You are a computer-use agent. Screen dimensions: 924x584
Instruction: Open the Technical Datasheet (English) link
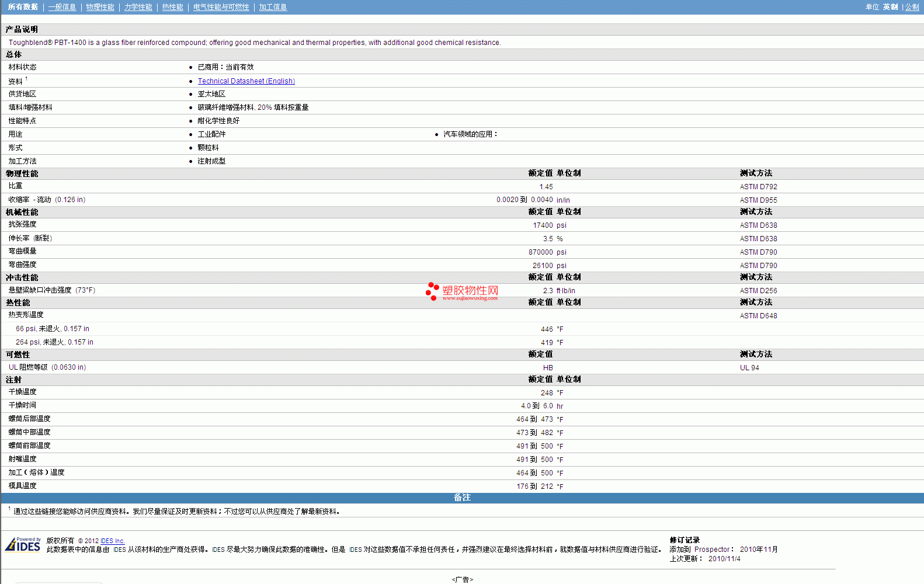click(246, 81)
